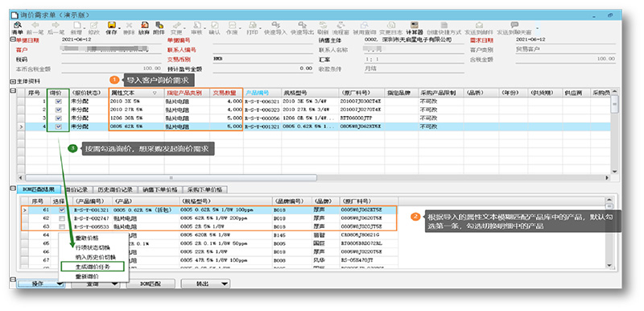This screenshot has width=644, height=311.
Task: Expand the 主体资料 section
Action: click(x=12, y=81)
